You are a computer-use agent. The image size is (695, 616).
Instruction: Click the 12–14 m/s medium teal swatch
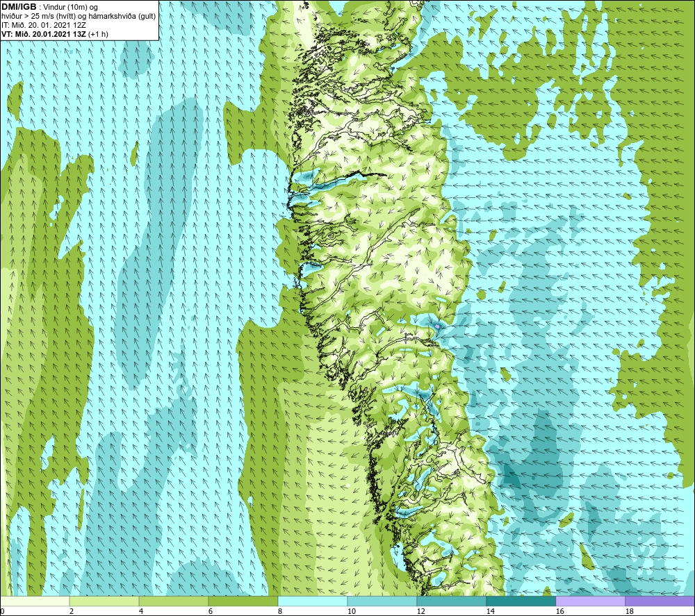click(x=451, y=601)
